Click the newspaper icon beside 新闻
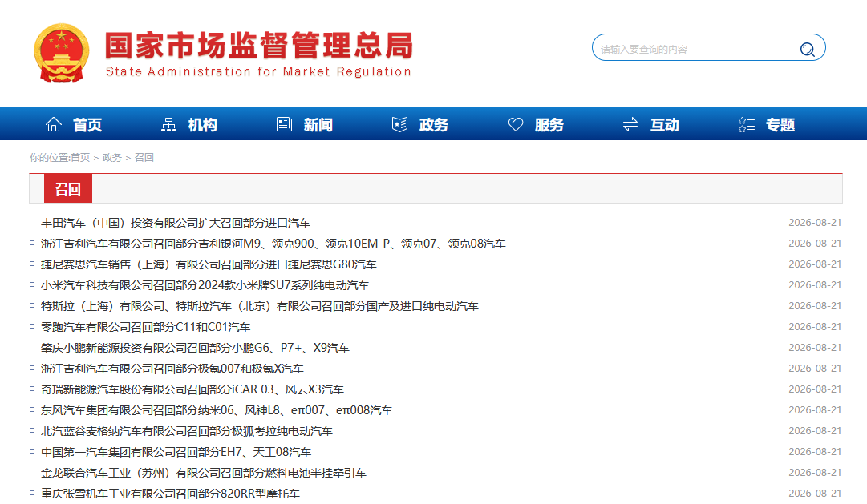 (284, 124)
